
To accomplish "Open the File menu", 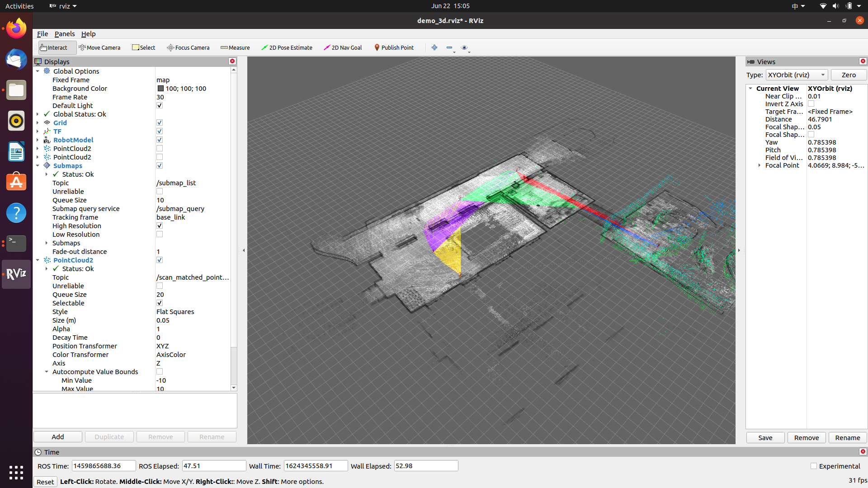I will click(x=42, y=34).
